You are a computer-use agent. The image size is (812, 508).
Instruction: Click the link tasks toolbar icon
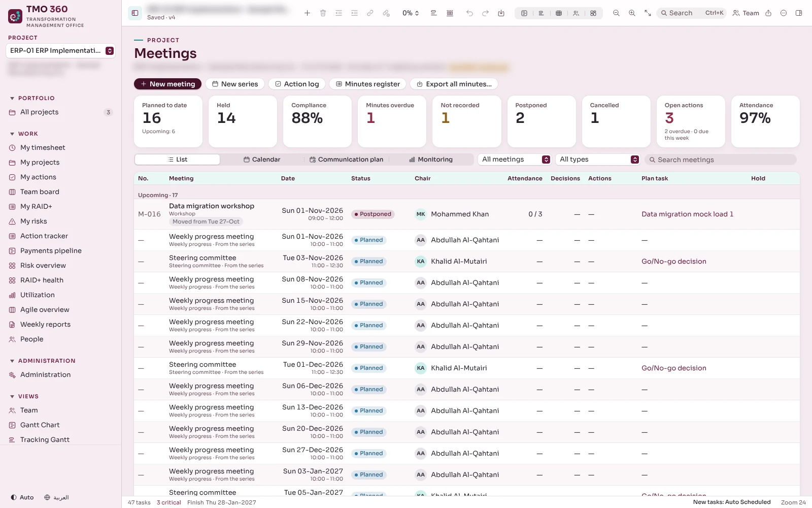pyautogui.click(x=370, y=13)
